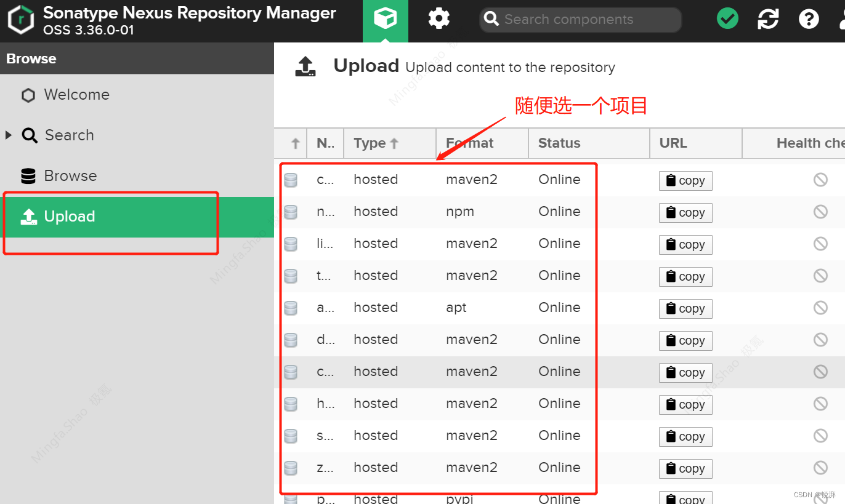
Task: Click the database icon of the h... row
Action: pyautogui.click(x=291, y=404)
